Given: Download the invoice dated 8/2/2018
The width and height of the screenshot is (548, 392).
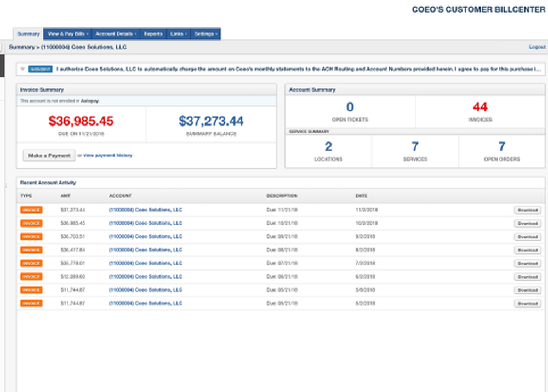Looking at the screenshot, I should point(527,250).
